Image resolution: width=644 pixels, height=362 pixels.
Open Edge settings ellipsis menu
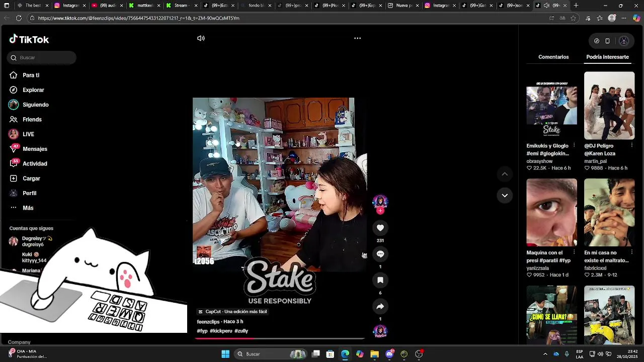pos(624,18)
